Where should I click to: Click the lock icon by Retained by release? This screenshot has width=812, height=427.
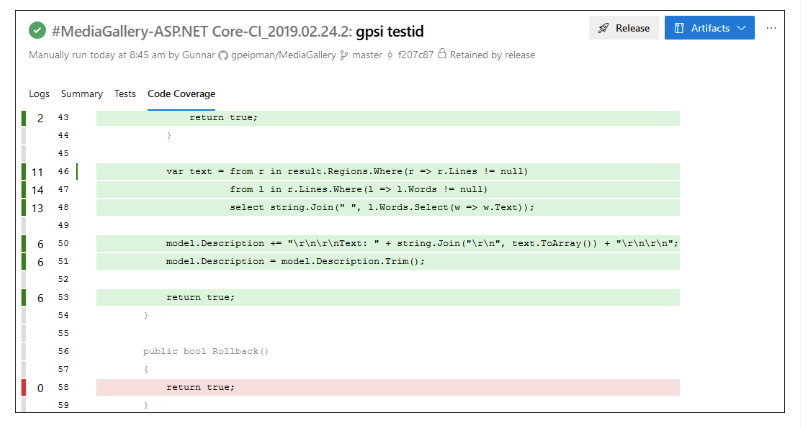coord(442,54)
